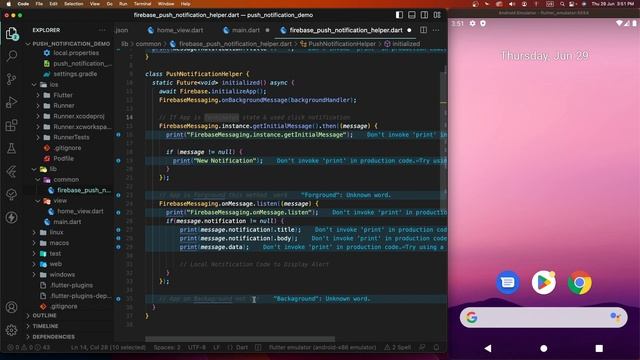
Task: Open customize layout icon in title bar
Action: pyautogui.click(x=437, y=15)
